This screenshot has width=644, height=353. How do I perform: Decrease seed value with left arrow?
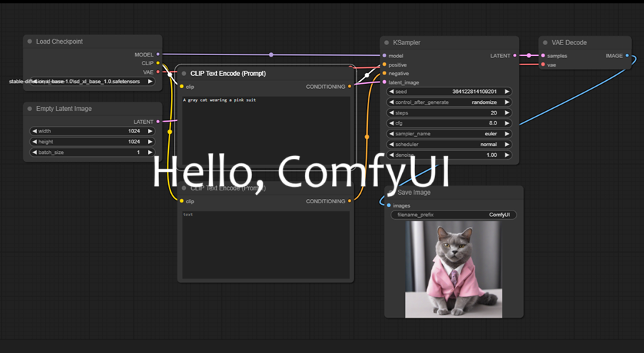(391, 92)
